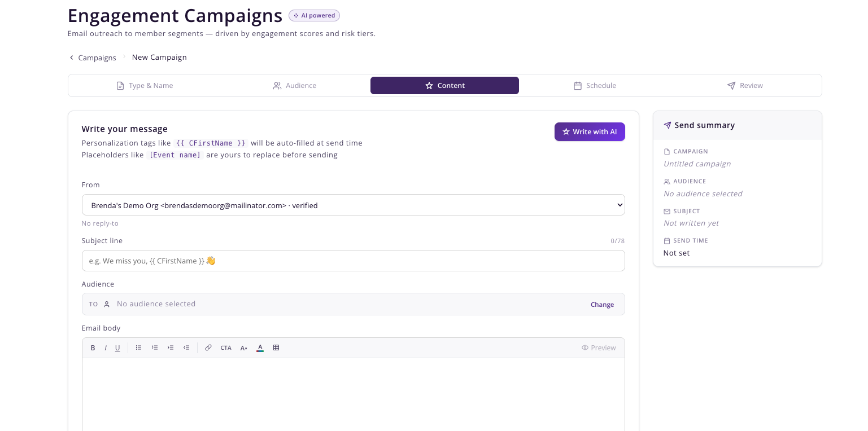Insert a CTA button
The height and width of the screenshot is (431, 868).
(226, 348)
